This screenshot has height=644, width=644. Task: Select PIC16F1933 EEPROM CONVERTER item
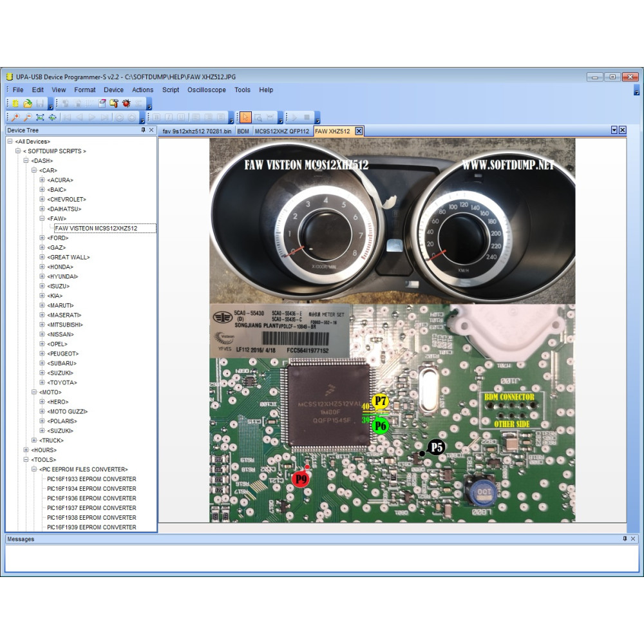click(91, 479)
